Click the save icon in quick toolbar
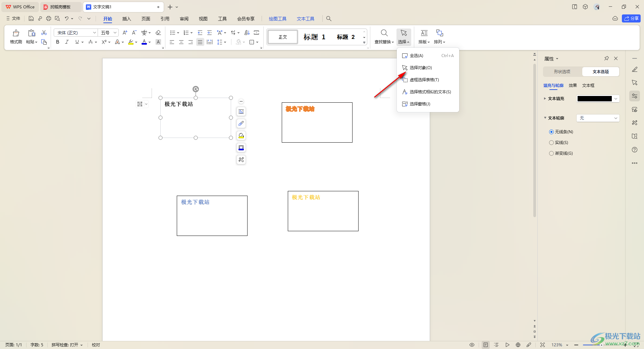 tap(31, 19)
